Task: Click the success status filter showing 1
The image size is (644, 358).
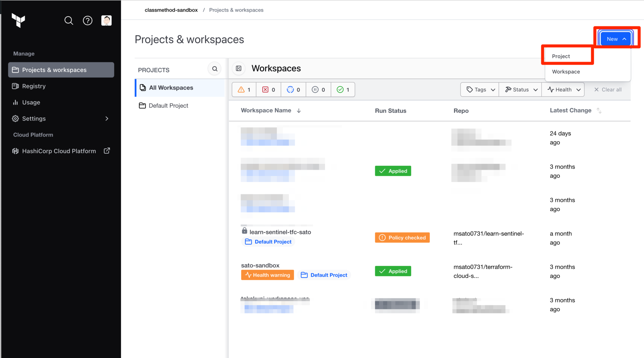Action: pyautogui.click(x=343, y=89)
